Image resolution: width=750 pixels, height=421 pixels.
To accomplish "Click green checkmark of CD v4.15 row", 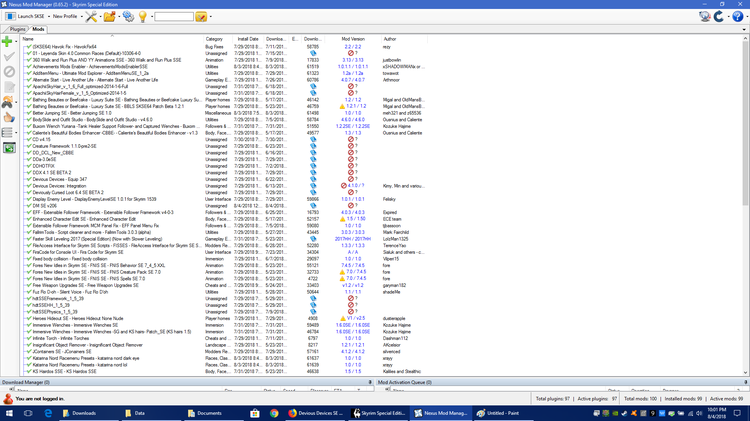I will click(x=29, y=139).
